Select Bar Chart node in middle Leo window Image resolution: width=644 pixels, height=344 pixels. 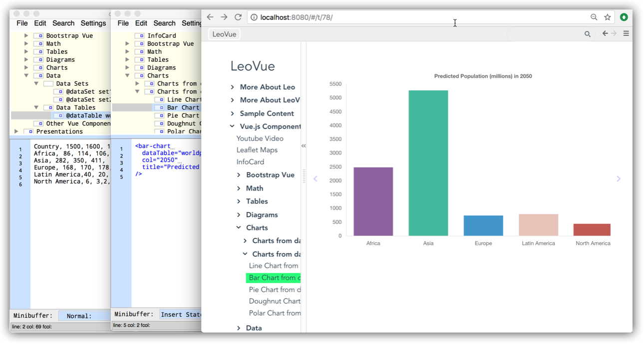(183, 108)
